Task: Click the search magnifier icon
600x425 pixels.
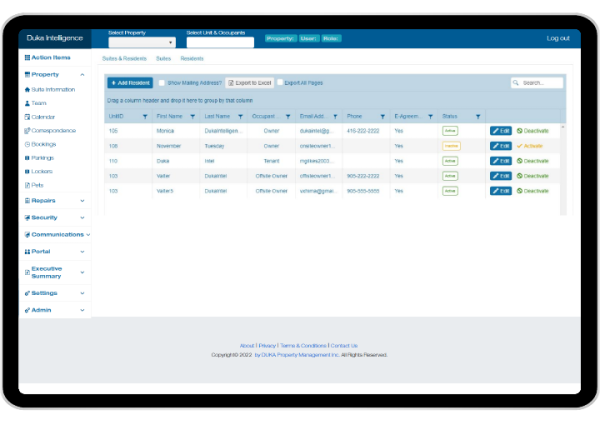Action: coord(516,83)
